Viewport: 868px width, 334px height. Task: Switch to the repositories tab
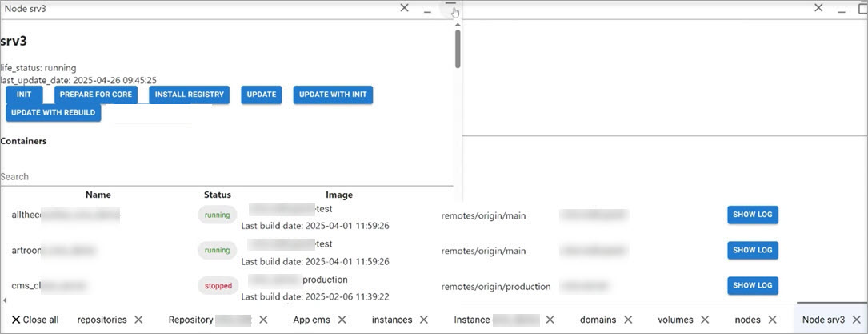coord(102,320)
